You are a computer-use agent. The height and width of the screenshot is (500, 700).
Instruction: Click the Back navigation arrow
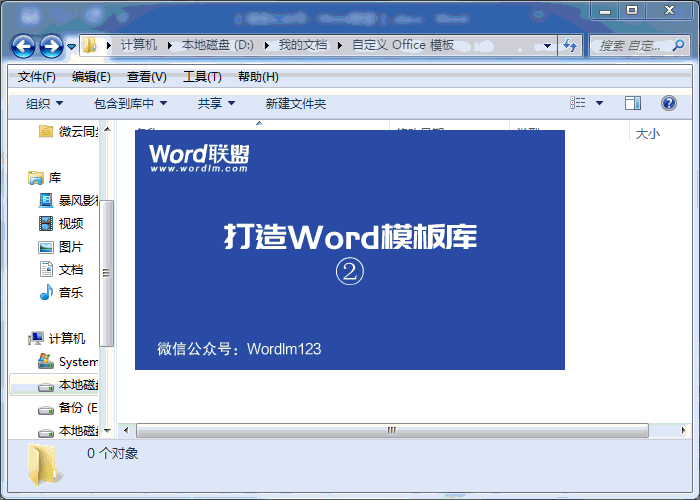[23, 46]
